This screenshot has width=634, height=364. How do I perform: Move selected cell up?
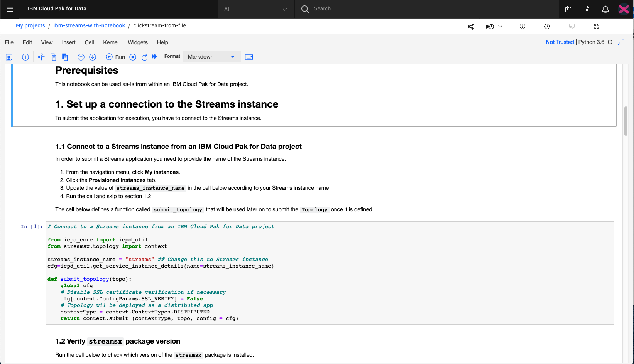point(81,57)
